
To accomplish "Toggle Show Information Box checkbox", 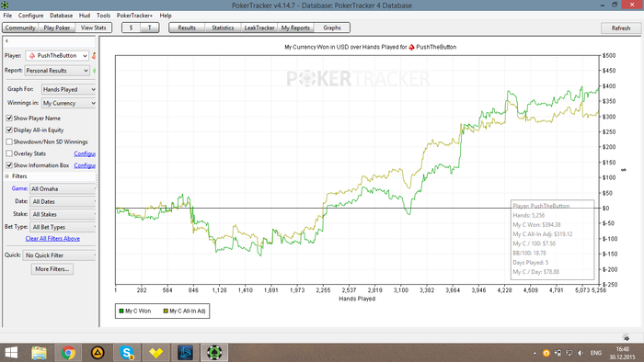I will 9,165.
